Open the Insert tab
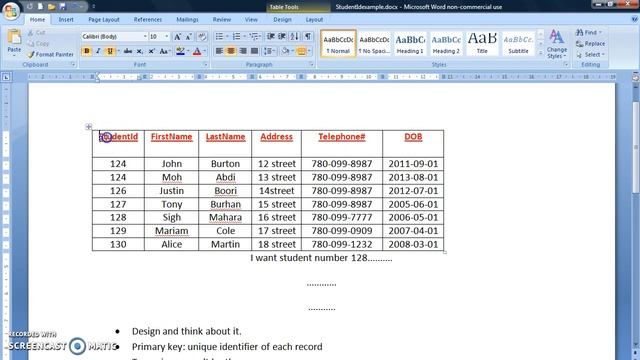Image resolution: width=640 pixels, height=360 pixels. point(66,20)
